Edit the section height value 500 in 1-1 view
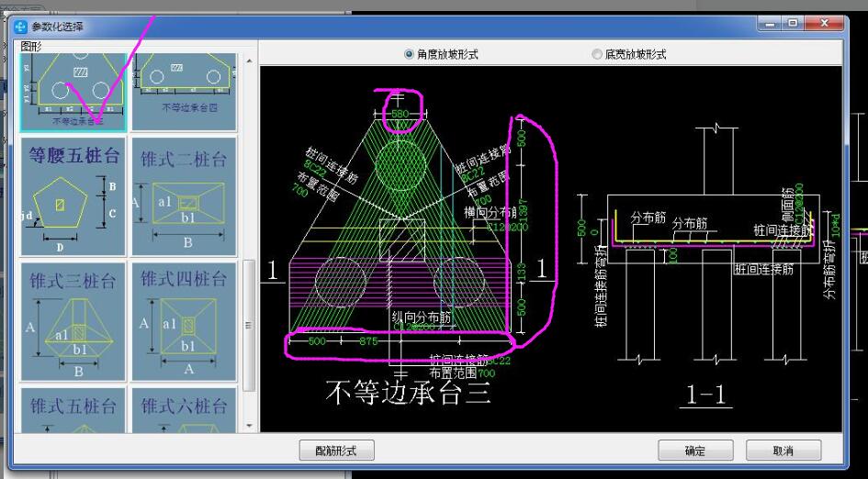The height and width of the screenshot is (479, 868). click(x=581, y=228)
